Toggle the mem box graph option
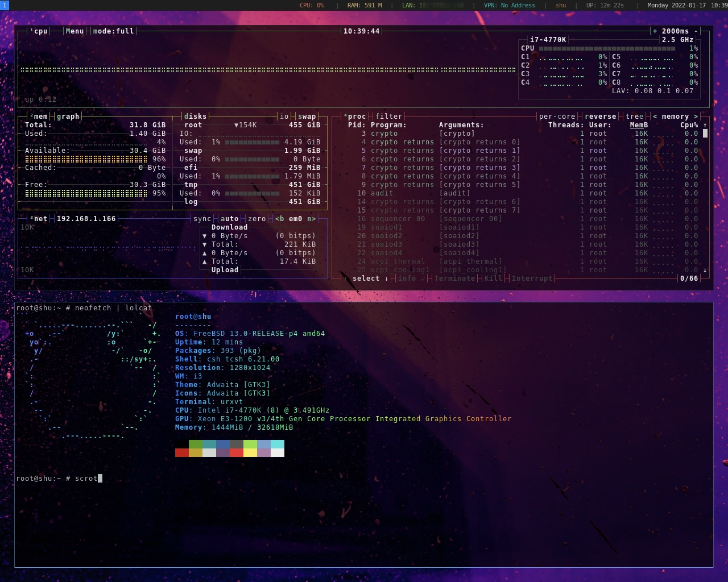The width and height of the screenshot is (728, 582). 68,117
